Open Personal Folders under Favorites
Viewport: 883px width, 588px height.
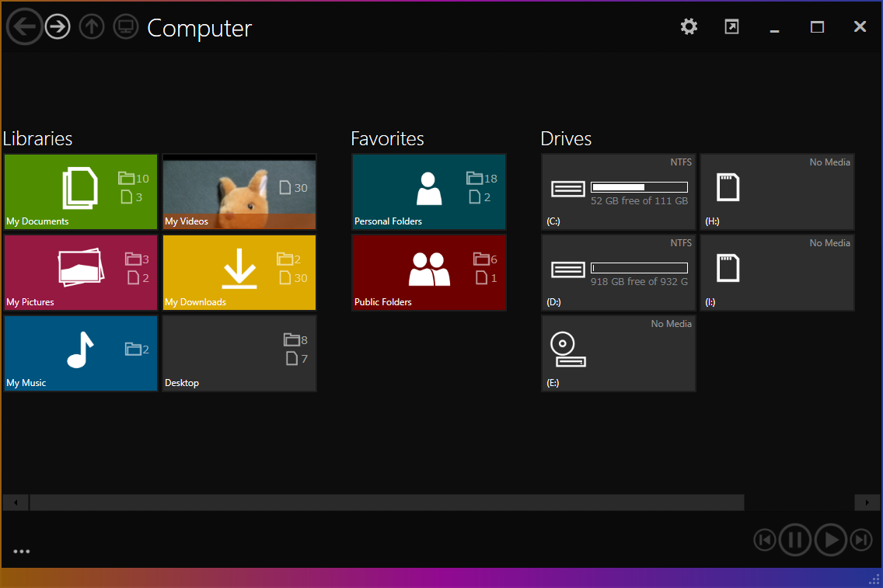pos(428,192)
